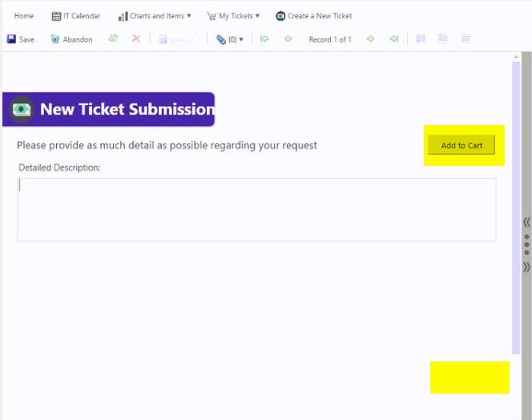Click inside the Detailed Description field
532x420 pixels.
(256, 209)
